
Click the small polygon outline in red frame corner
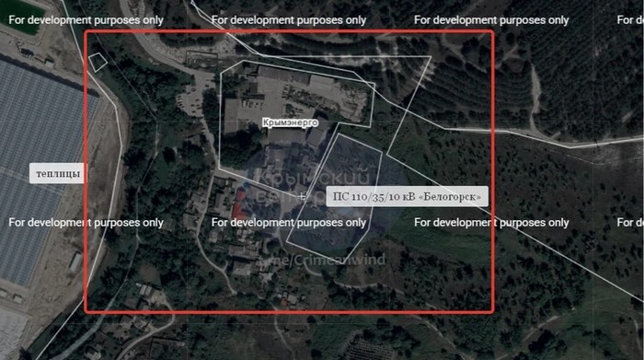(x=98, y=62)
